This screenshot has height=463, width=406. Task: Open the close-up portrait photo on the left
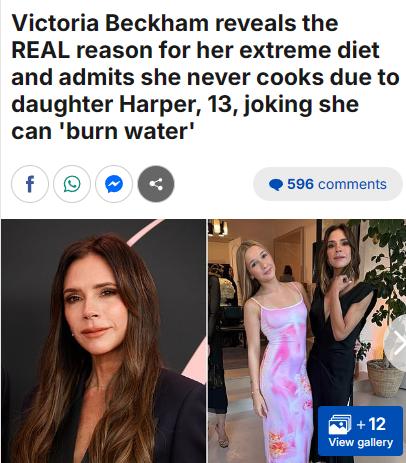pos(103,341)
